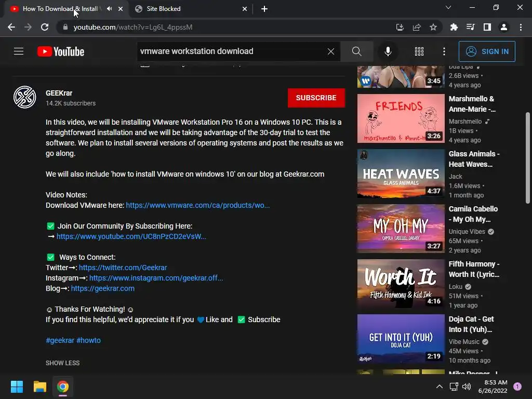This screenshot has width=532, height=399.
Task: Open the youtube.com/UC8nPzCD2eVsW link
Action: (131, 236)
